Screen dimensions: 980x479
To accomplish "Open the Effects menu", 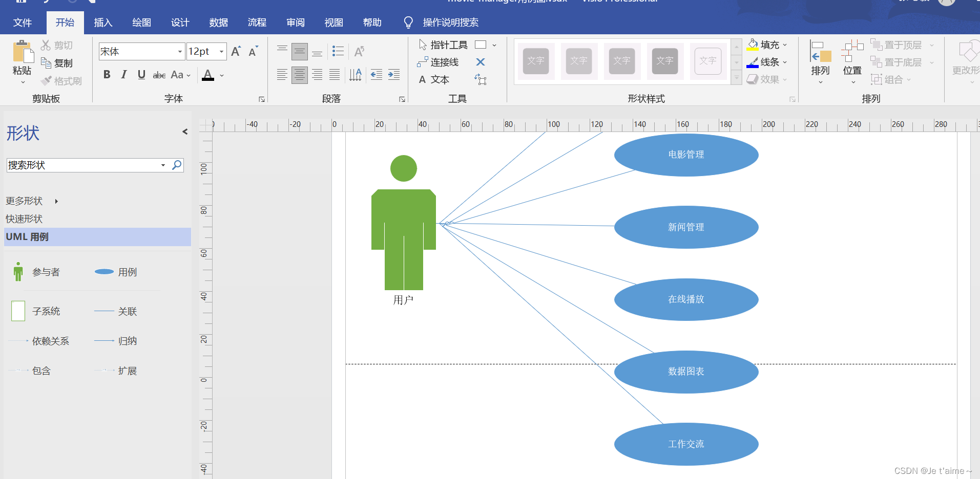I will [x=766, y=79].
